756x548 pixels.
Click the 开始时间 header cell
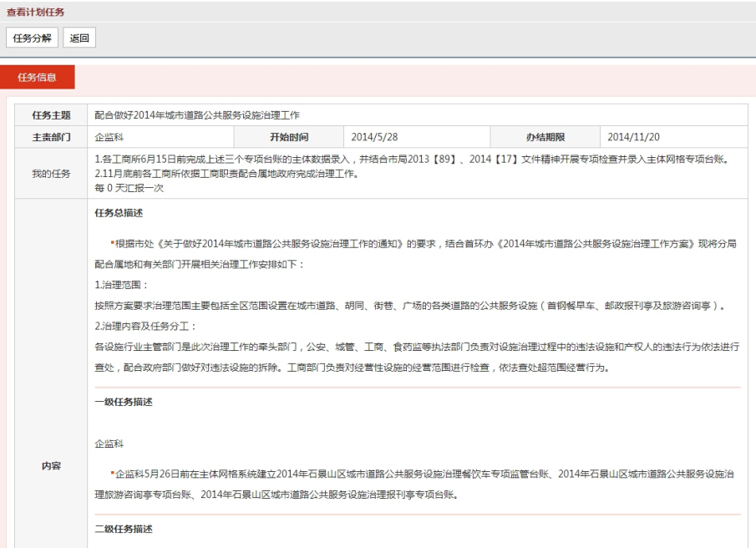click(290, 136)
